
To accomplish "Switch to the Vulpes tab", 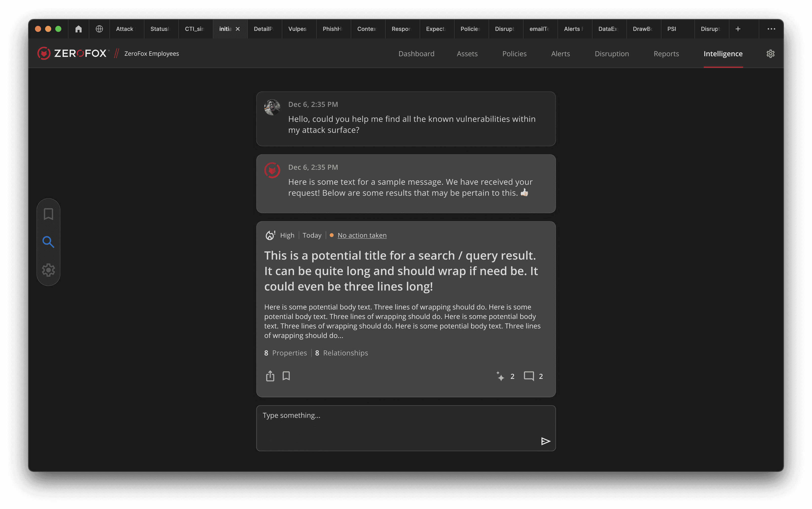I will click(x=297, y=29).
